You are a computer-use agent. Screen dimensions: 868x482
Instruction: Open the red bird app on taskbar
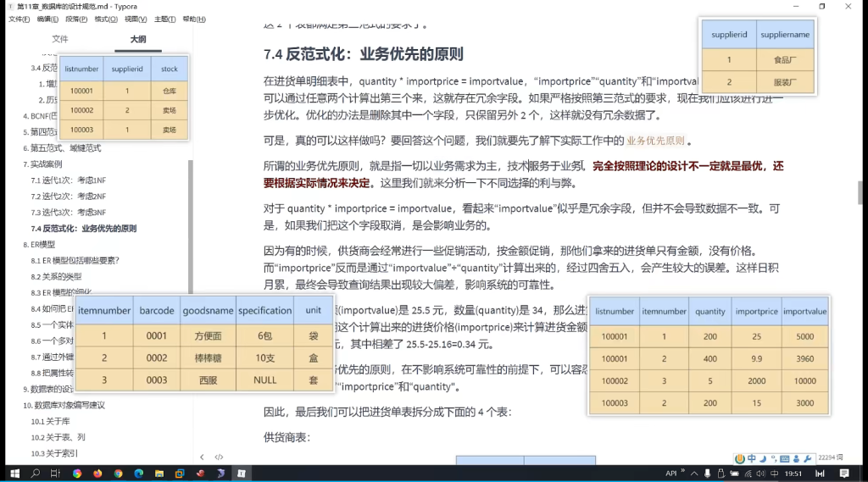point(200,474)
